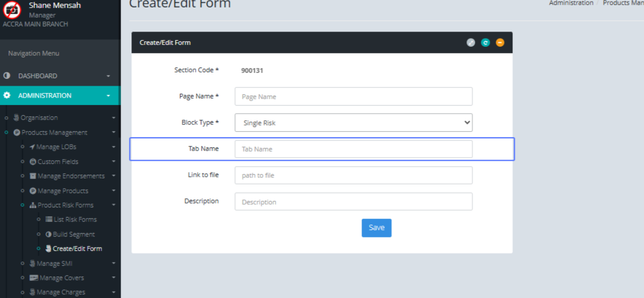This screenshot has width=644, height=298.
Task: Click the Page Name input field
Action: tap(353, 96)
